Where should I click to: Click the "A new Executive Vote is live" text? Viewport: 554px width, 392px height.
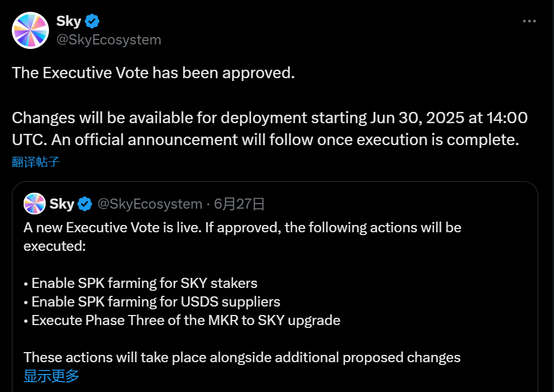(x=132, y=228)
